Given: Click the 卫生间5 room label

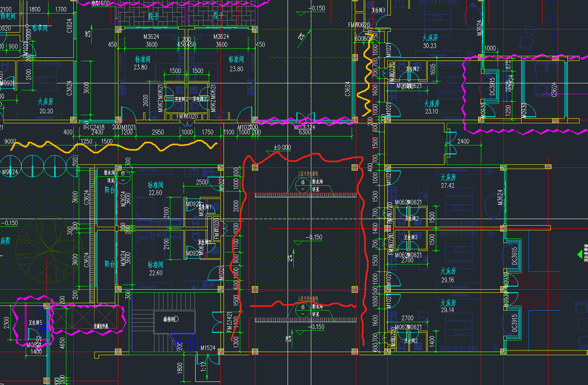Looking at the screenshot, I should tap(35, 323).
